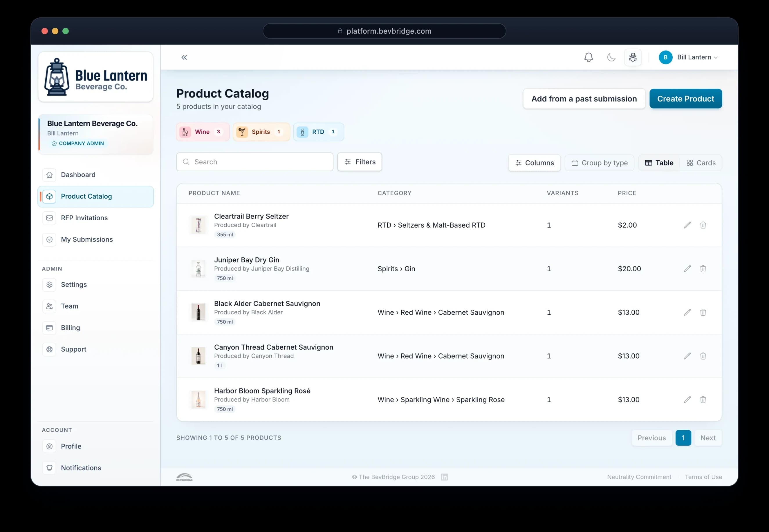Click the Variants column header
The image size is (769, 532).
[x=562, y=193]
